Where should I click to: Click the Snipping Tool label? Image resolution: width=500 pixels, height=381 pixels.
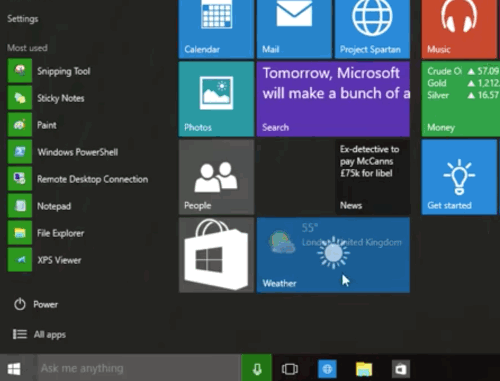64,71
